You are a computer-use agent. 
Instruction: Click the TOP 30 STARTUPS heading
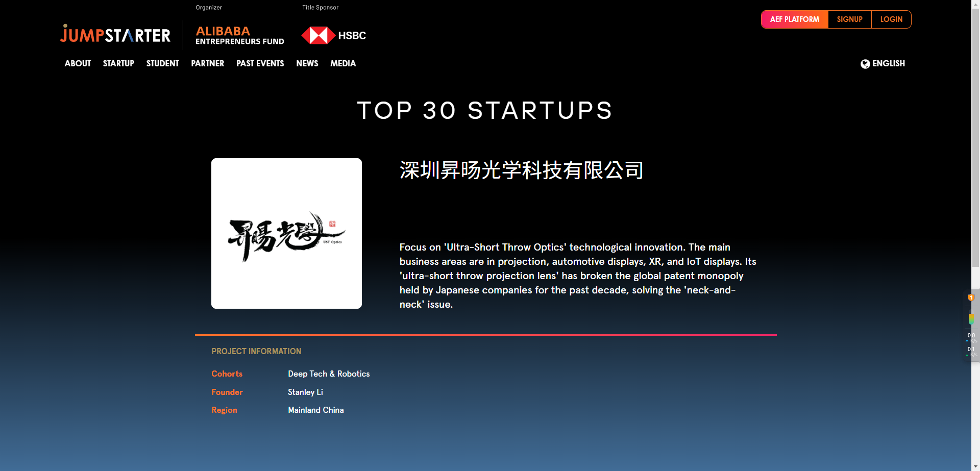[x=485, y=110]
